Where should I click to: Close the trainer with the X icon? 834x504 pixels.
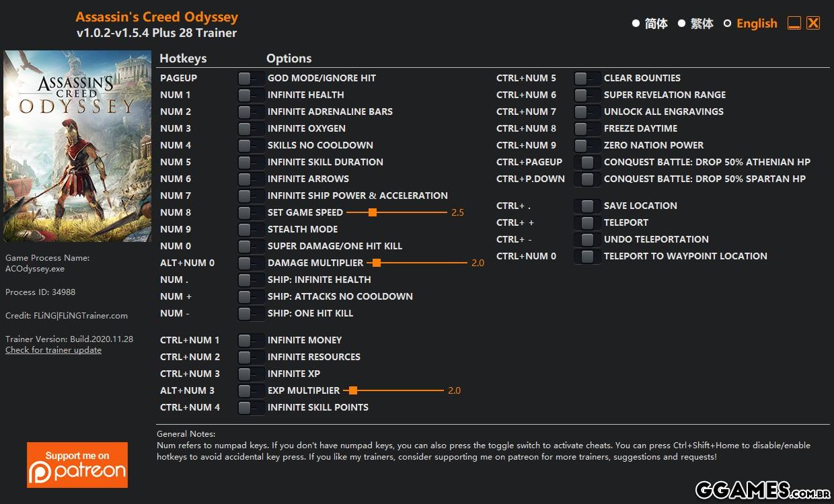pyautogui.click(x=813, y=24)
